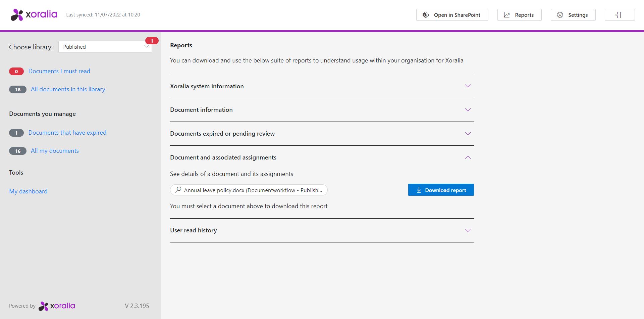Viewport: 644px width, 319px height.
Task: Open the Settings button
Action: coord(573,15)
